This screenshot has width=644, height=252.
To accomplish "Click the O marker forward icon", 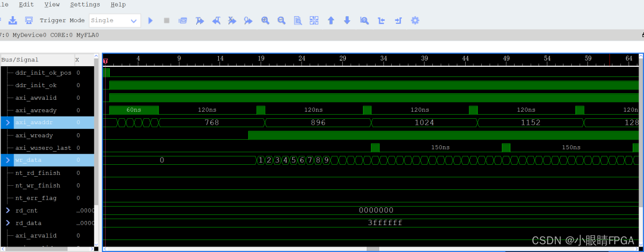I will (248, 20).
